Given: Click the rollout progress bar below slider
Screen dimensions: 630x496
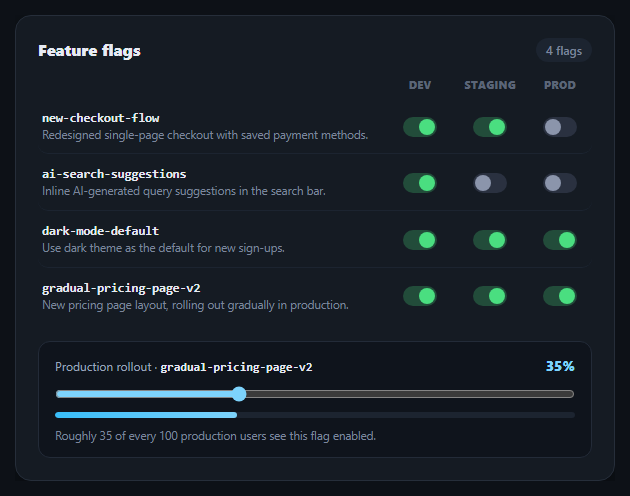Looking at the screenshot, I should pyautogui.click(x=315, y=415).
